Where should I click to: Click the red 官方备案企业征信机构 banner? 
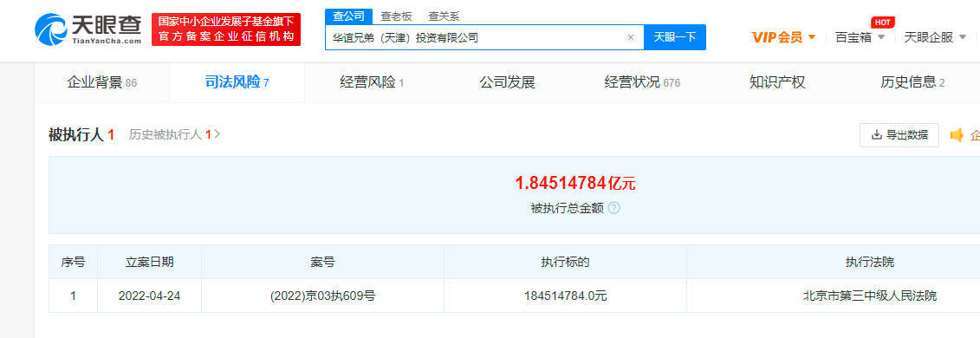pyautogui.click(x=226, y=29)
